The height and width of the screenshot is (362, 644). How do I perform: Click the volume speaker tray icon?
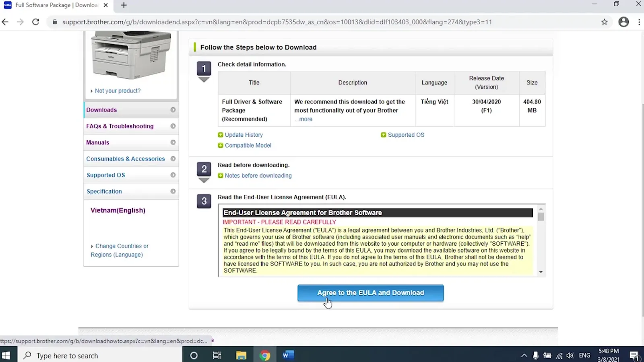[x=570, y=356]
